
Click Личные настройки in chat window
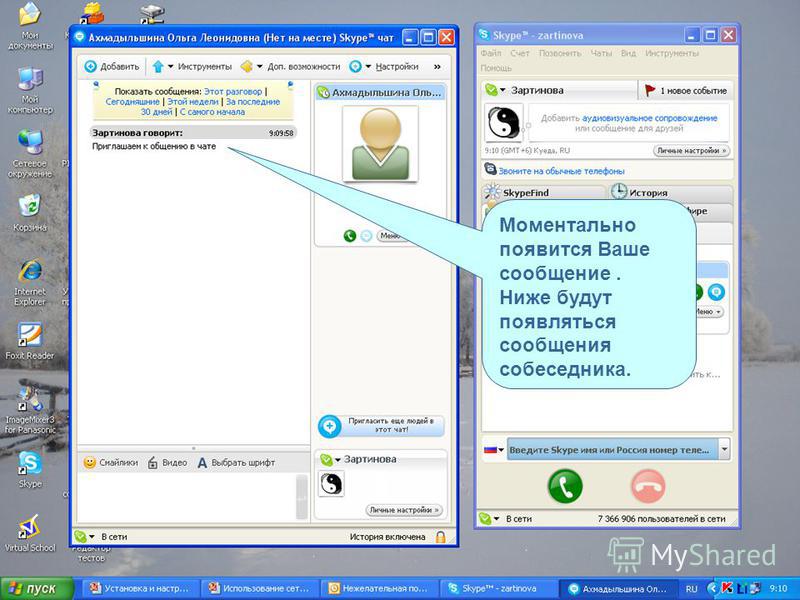(404, 510)
